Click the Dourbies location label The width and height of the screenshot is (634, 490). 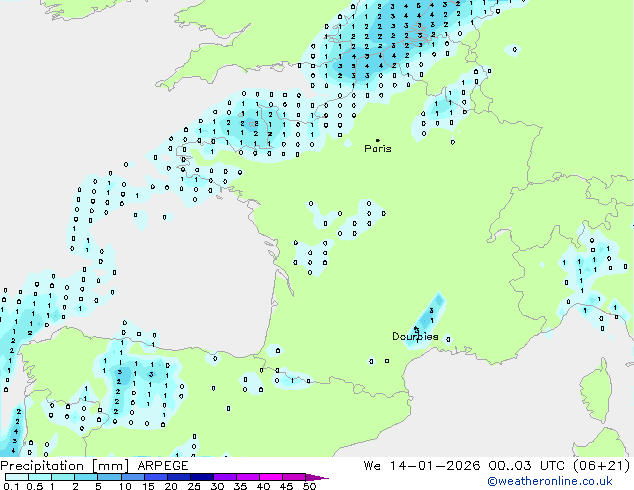pyautogui.click(x=415, y=336)
